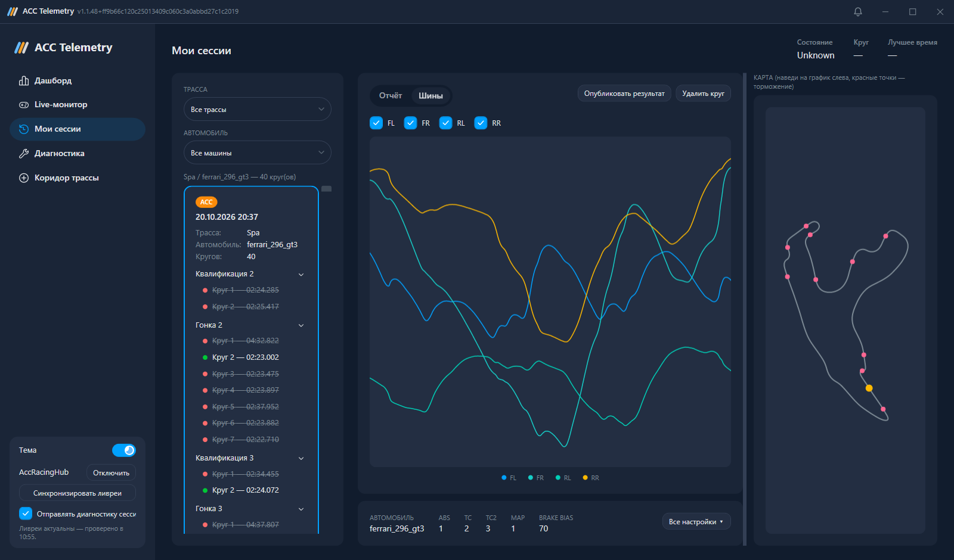Image resolution: width=954 pixels, height=560 pixels.
Task: Collapse the Квалификация 3 section
Action: [x=301, y=459]
